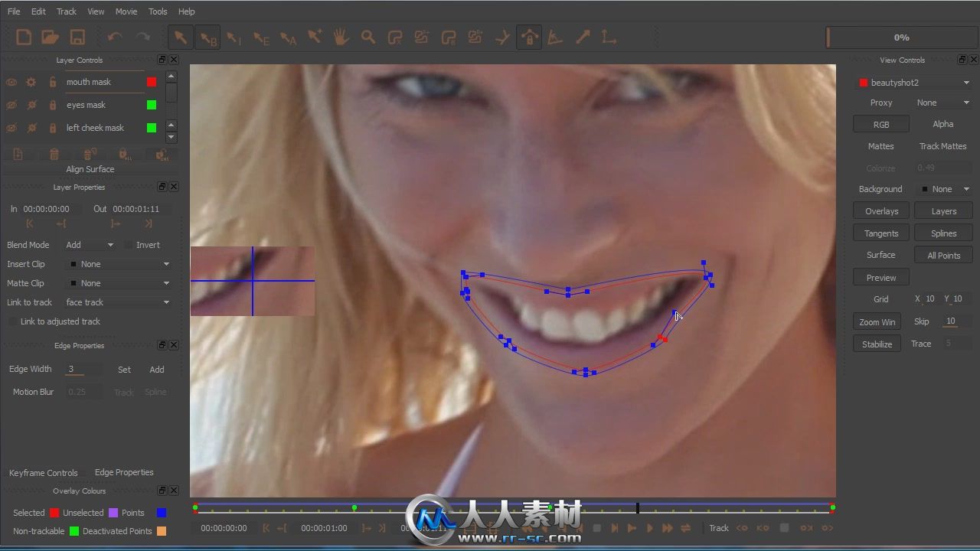Viewport: 980px width, 551px height.
Task: Select the Pick Inner (I) arrow tool
Action: (x=234, y=37)
